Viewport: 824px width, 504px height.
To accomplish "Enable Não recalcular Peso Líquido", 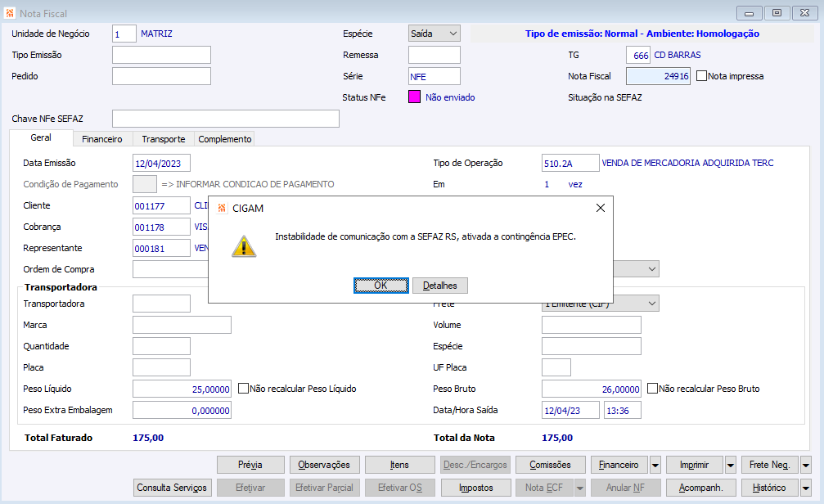I will [243, 389].
